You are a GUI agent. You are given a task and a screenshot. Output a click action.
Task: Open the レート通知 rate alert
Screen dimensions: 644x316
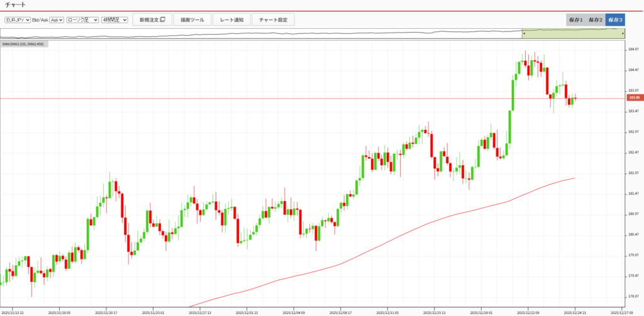[232, 20]
